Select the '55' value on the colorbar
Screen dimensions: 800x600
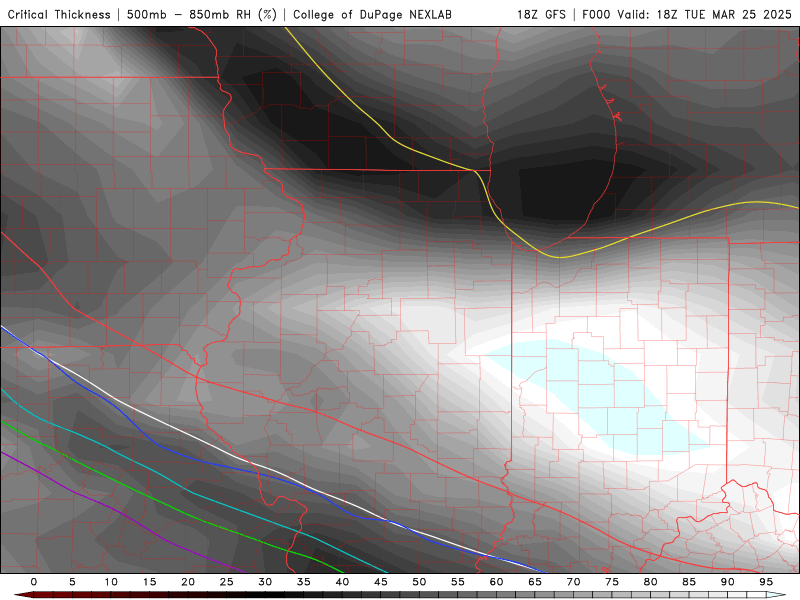458,582
